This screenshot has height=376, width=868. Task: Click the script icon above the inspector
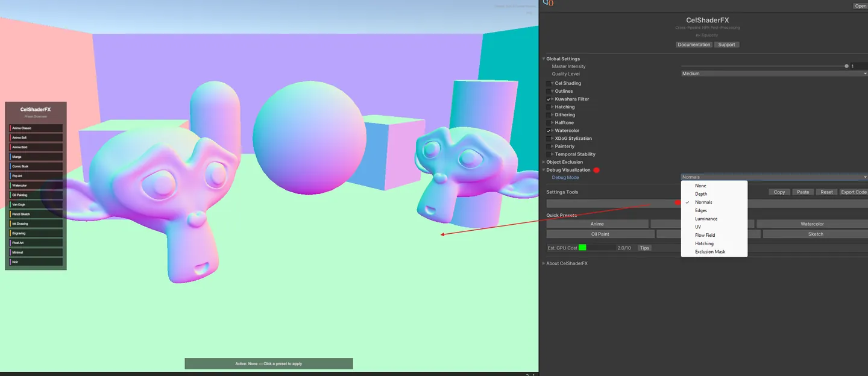click(548, 3)
